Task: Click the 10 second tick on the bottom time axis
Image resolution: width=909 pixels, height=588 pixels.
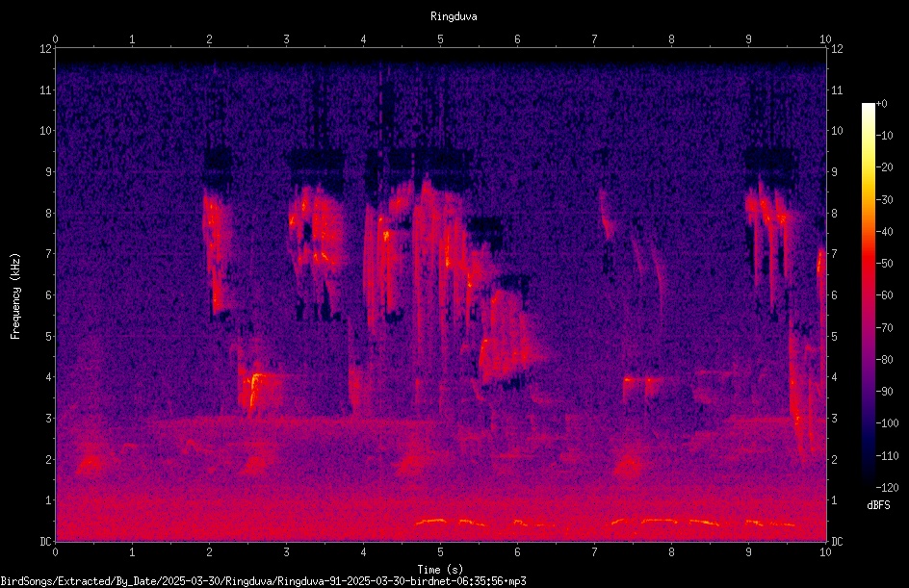Action: [825, 552]
